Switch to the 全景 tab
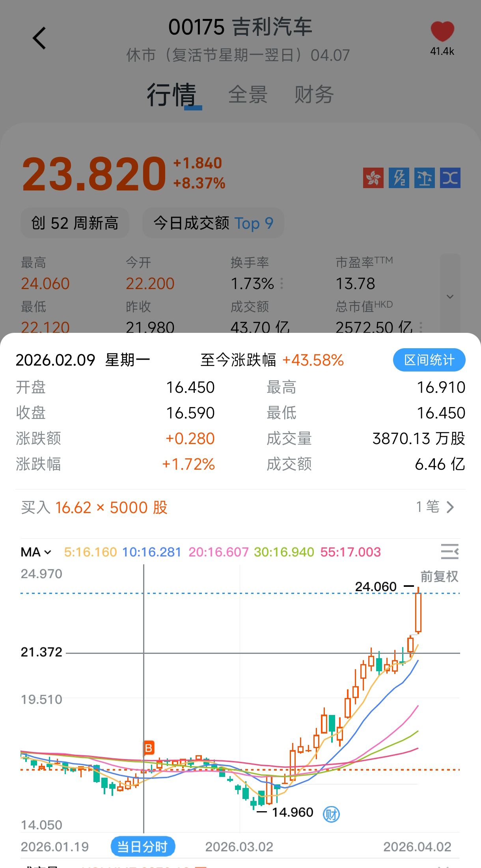Viewport: 481px width, 868px height. [x=248, y=95]
